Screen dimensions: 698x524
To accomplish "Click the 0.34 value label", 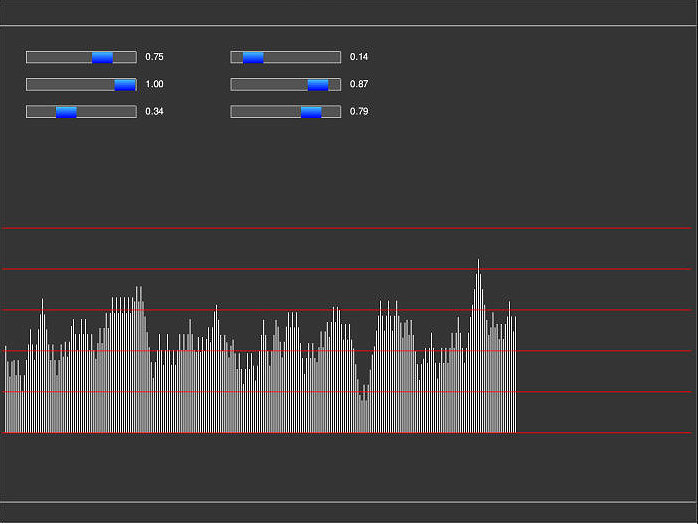I will pos(154,111).
